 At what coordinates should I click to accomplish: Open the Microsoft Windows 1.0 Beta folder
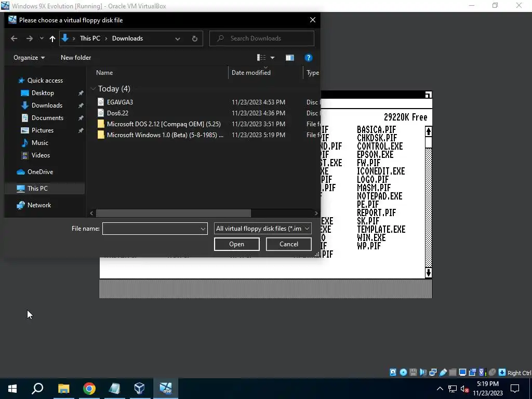click(x=165, y=135)
